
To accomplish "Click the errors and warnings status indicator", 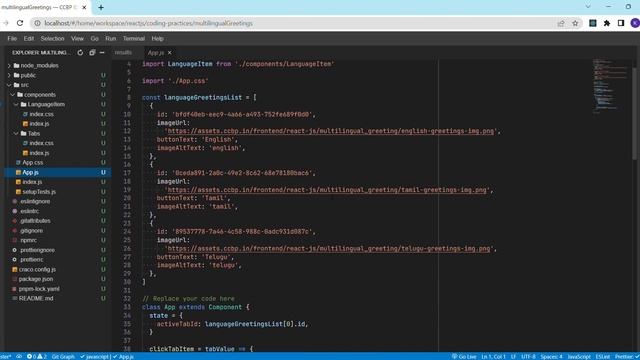I will point(37,356).
